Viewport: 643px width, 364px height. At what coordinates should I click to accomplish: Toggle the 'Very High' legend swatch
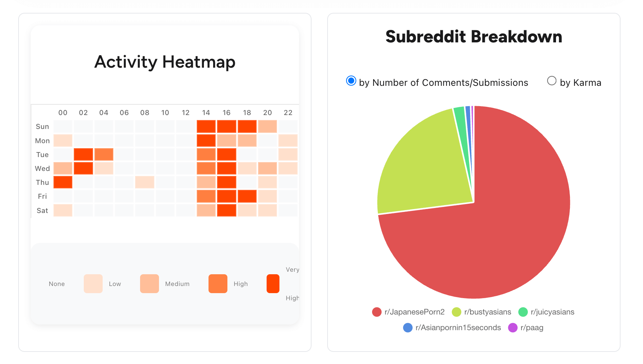273,284
